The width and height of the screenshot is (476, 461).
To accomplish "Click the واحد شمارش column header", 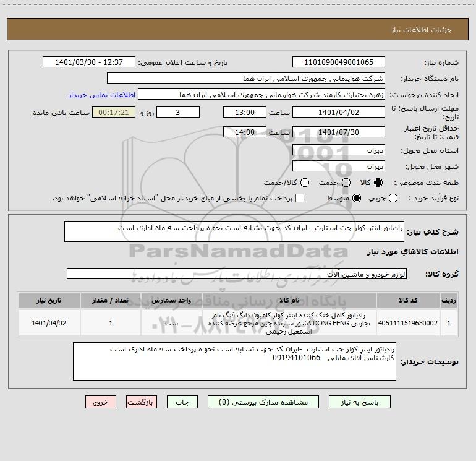I will pyautogui.click(x=171, y=300).
